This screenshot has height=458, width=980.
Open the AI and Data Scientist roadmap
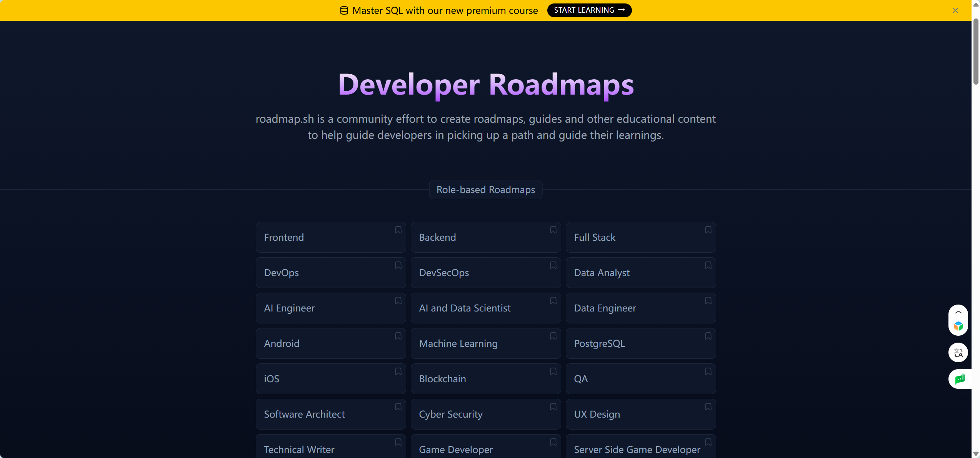tap(485, 308)
